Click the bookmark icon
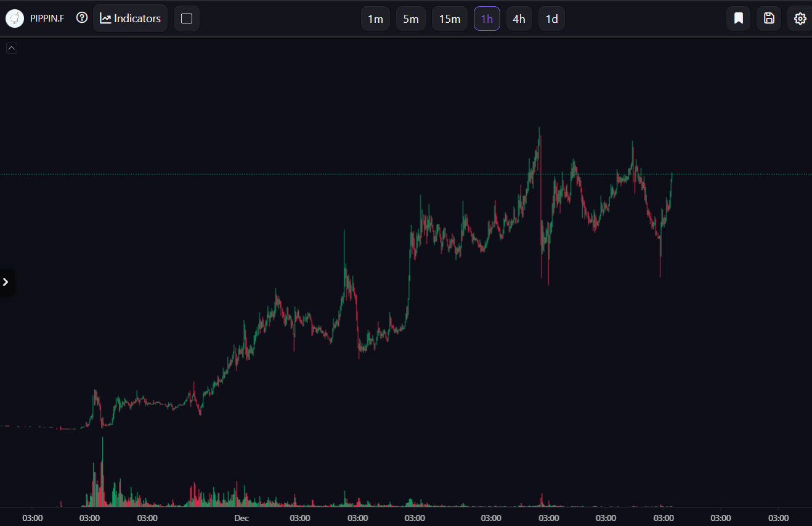This screenshot has height=526, width=812. [x=738, y=18]
